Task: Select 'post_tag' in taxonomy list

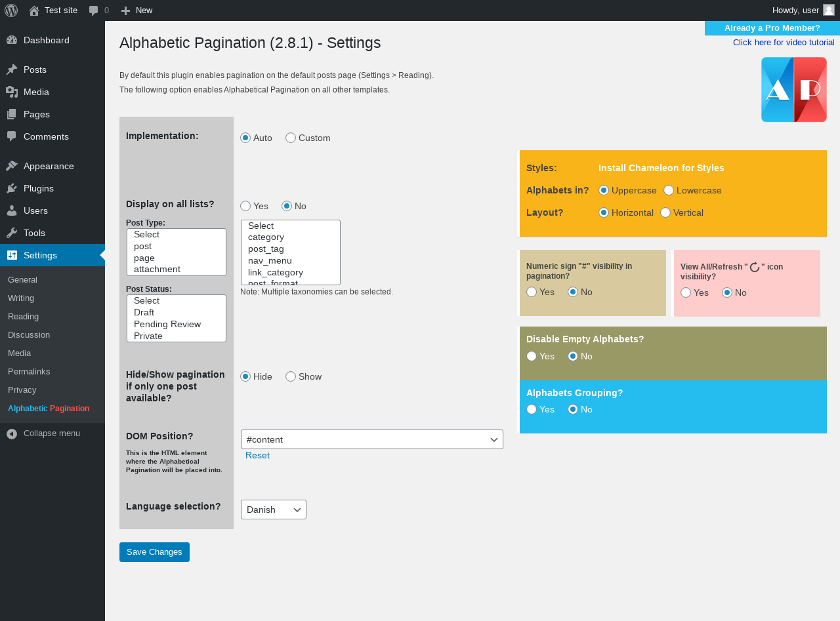Action: pos(290,249)
